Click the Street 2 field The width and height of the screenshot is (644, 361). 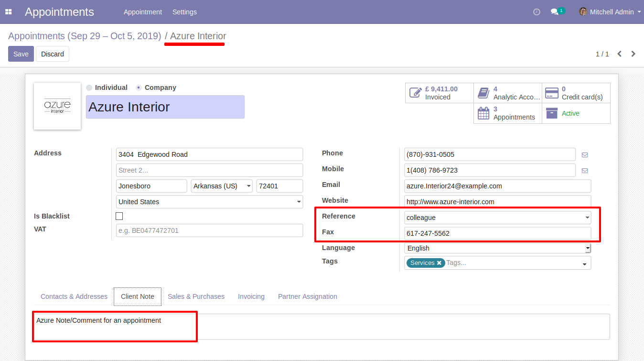tap(209, 170)
